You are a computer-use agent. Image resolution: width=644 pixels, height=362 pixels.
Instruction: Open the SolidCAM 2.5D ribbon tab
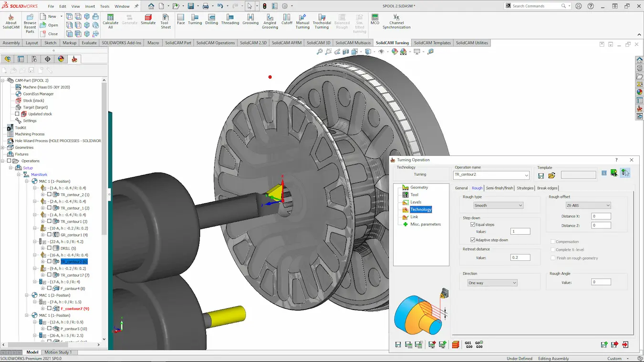(x=253, y=43)
